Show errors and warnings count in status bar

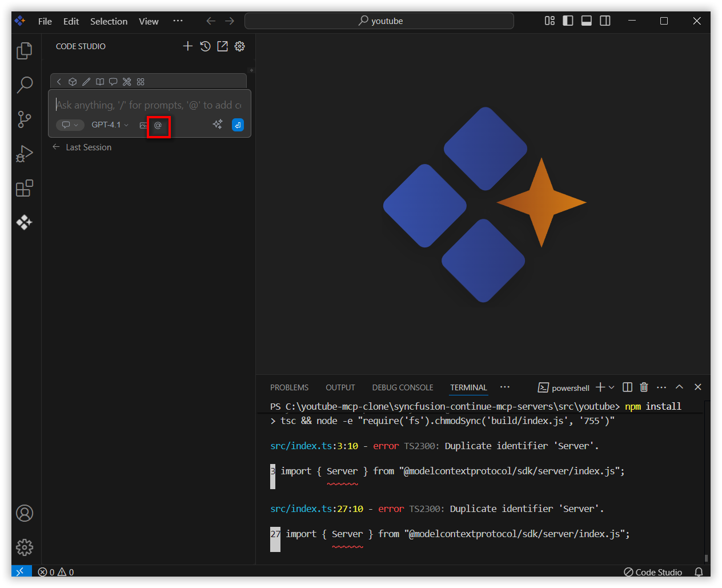tap(56, 572)
